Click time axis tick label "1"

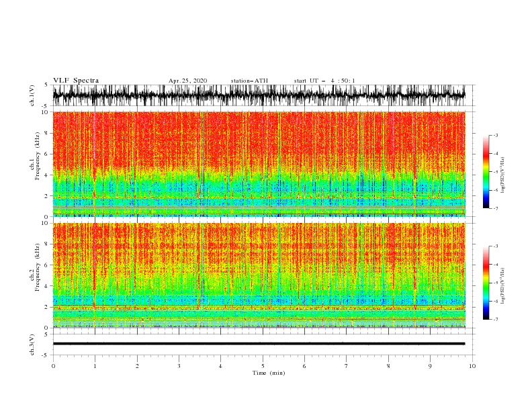95,366
